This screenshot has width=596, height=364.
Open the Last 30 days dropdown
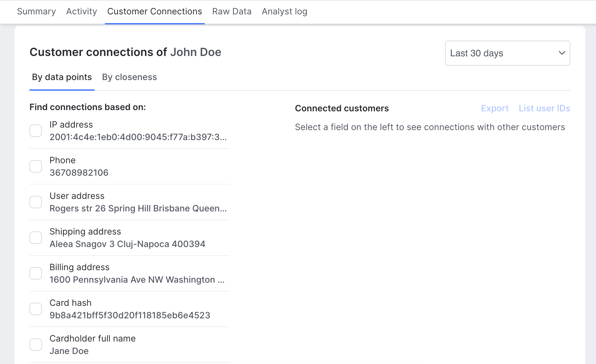(507, 53)
